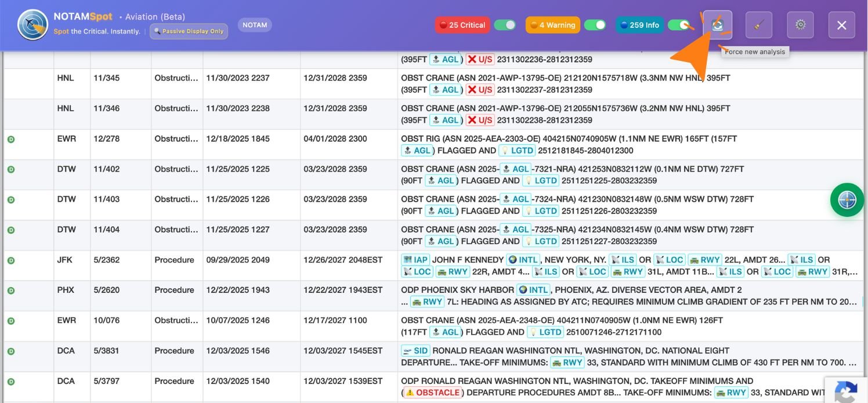Close the NOTAMSpot panel with X

point(841,25)
